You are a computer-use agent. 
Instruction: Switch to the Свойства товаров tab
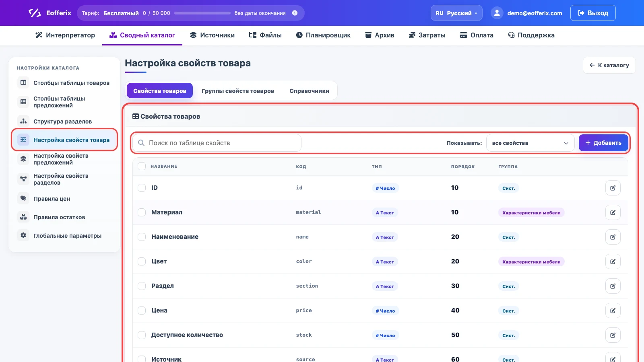[x=160, y=91]
